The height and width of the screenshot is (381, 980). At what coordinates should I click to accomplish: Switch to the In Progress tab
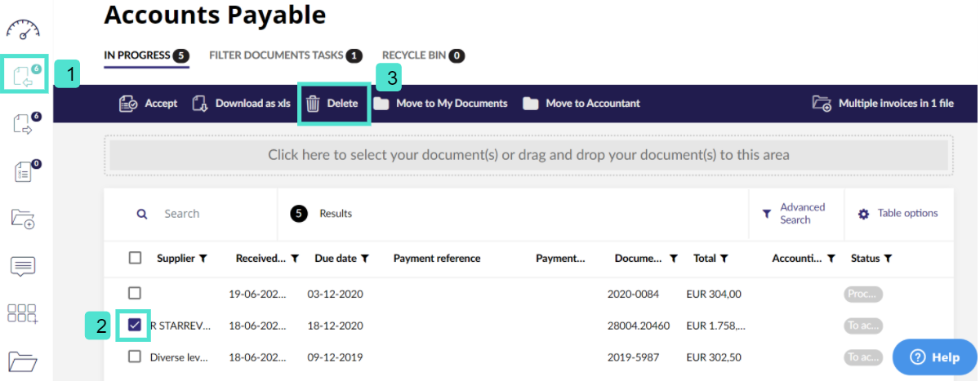click(x=146, y=55)
